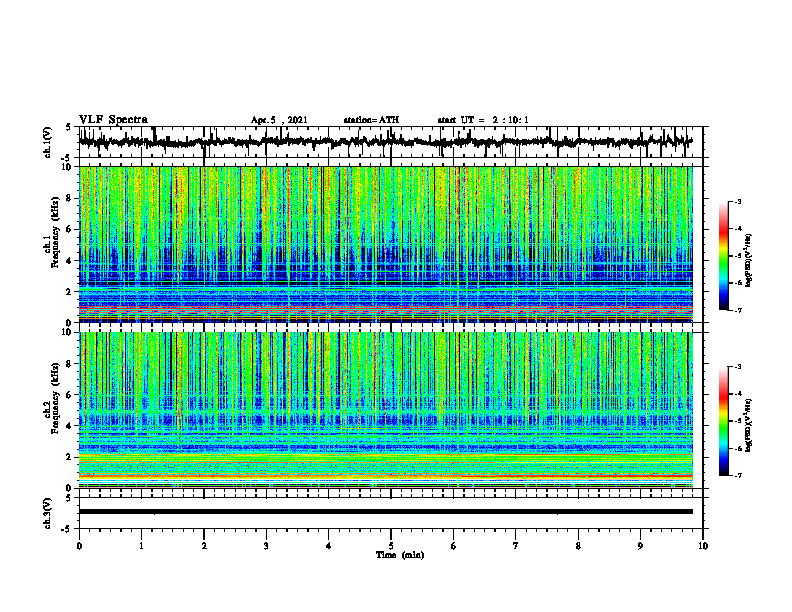
Task: Click the black ch.3 voltage trace
Action: [x=385, y=512]
